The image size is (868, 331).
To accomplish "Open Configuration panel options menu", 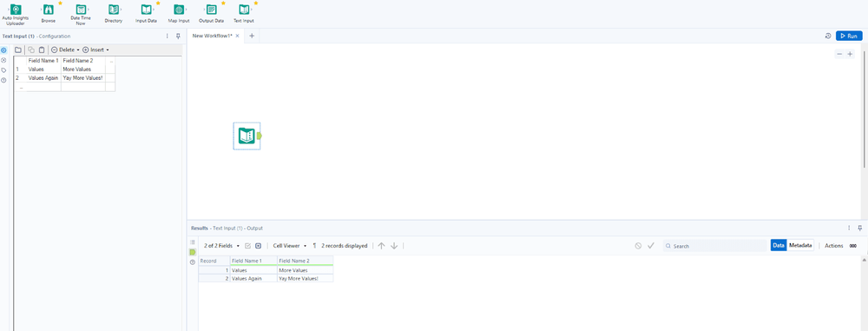I will click(x=168, y=36).
